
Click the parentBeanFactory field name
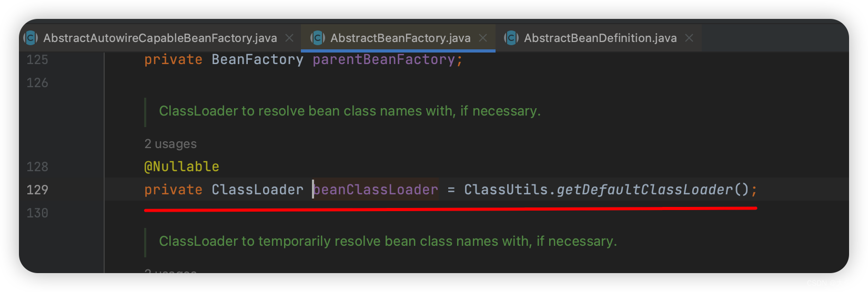(x=384, y=59)
